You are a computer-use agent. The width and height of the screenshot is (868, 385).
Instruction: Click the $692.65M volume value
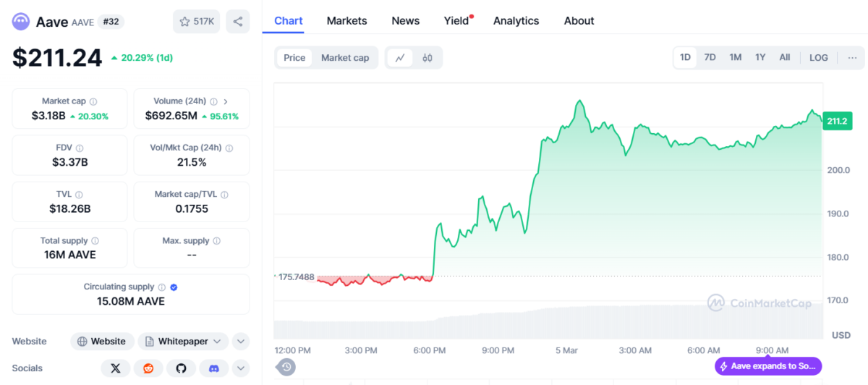point(171,116)
